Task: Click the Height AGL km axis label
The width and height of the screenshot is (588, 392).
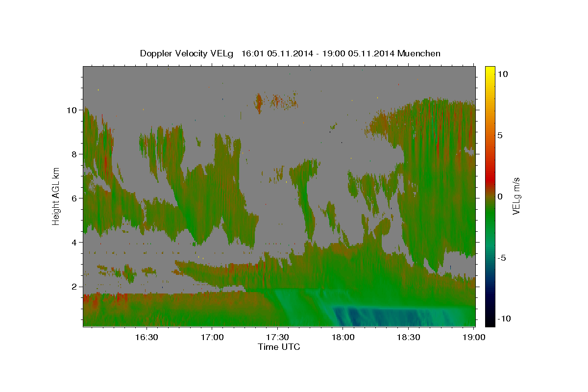Action: coord(56,195)
